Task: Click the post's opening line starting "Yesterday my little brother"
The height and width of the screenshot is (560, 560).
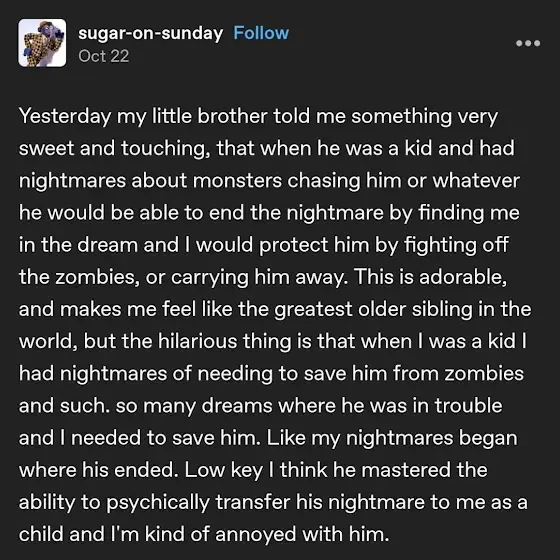Action: (258, 116)
